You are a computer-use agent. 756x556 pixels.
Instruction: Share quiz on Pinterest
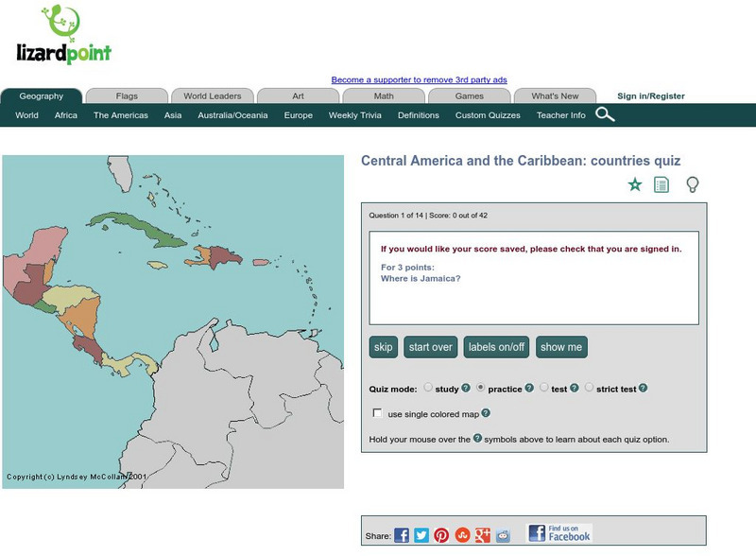click(441, 535)
